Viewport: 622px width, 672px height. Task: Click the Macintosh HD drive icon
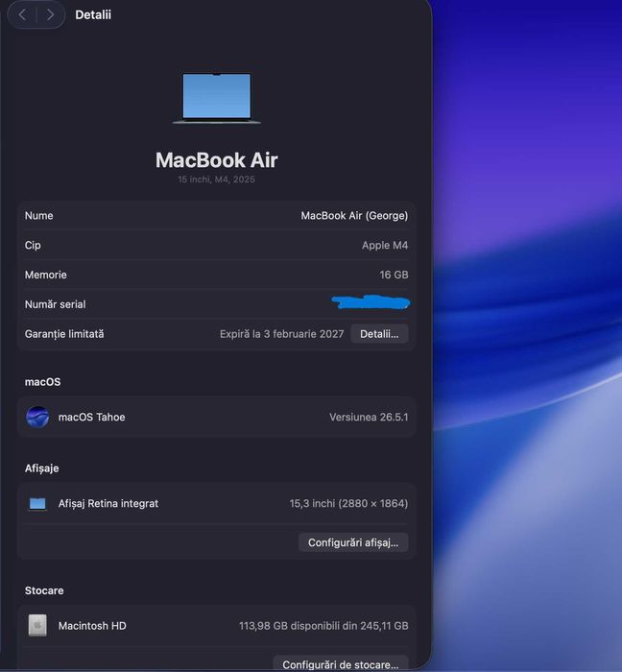(37, 625)
